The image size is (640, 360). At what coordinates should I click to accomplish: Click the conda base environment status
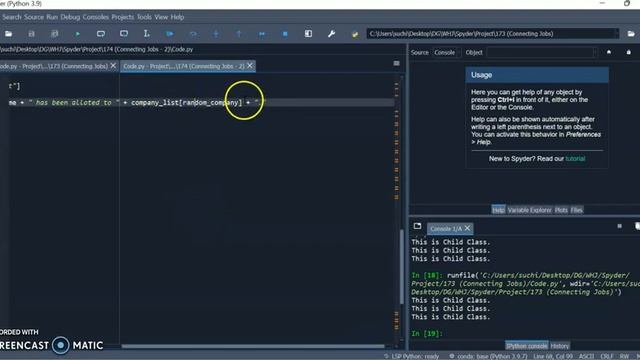[489, 356]
